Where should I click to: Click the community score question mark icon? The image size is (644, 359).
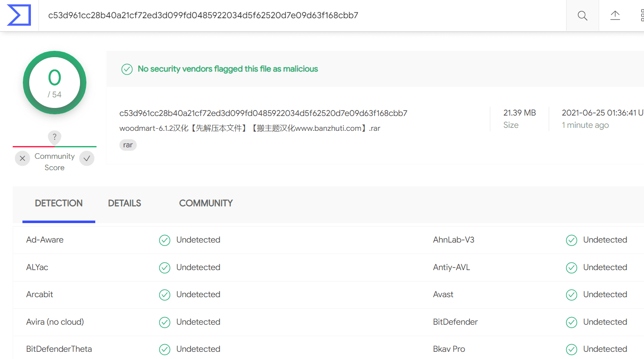coord(55,137)
